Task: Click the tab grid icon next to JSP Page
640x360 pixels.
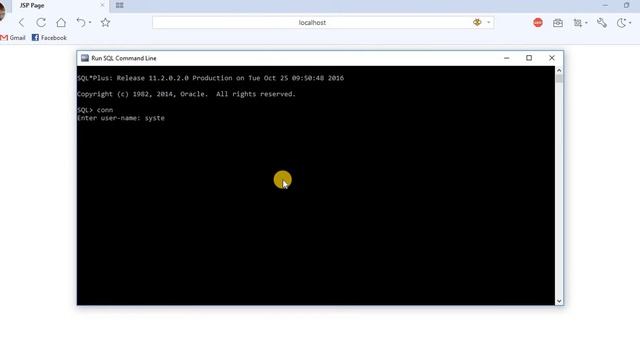Action: pos(120,5)
